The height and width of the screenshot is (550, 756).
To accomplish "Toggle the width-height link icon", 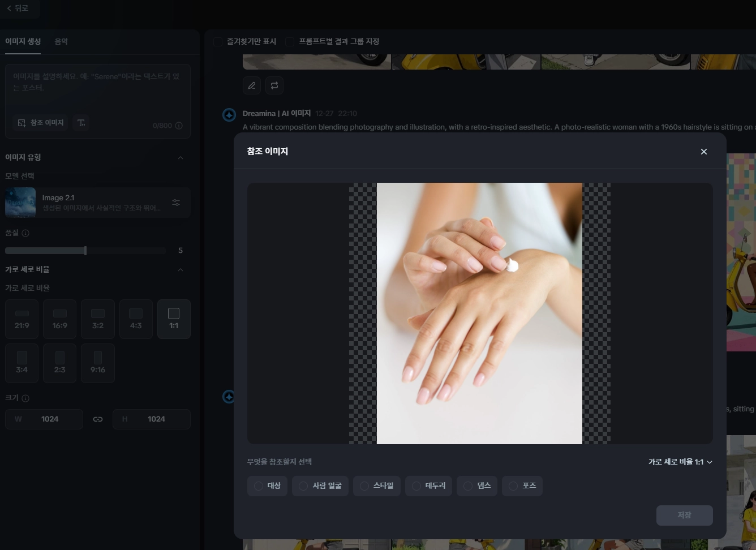I will coord(98,419).
